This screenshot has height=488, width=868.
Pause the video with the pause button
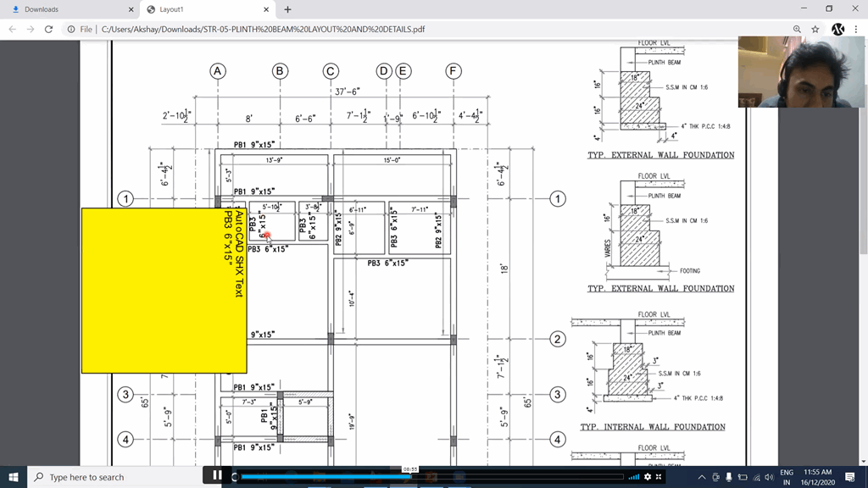pos(217,475)
